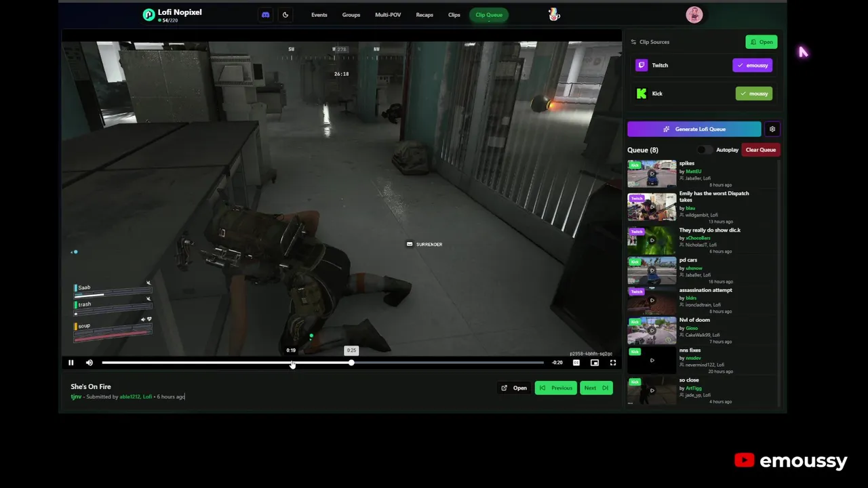Click the 'so close' clip title
868x488 pixels.
pos(689,380)
